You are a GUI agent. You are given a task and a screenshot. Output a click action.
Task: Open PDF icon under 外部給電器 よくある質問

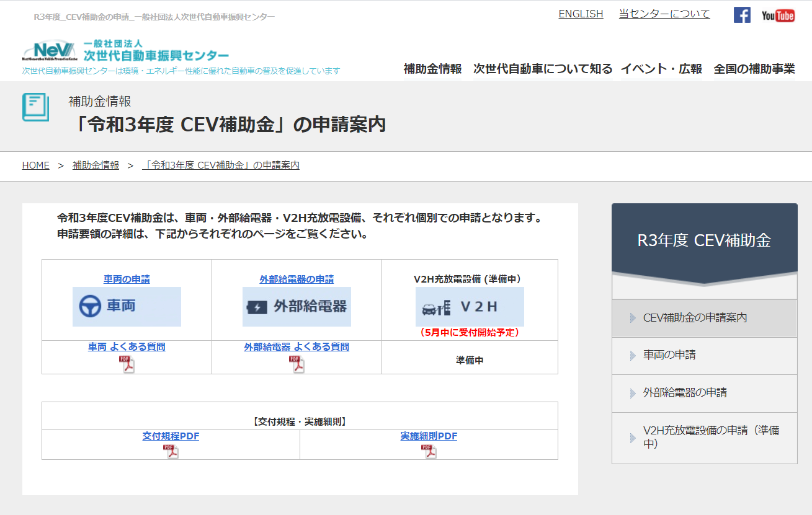[x=297, y=364]
